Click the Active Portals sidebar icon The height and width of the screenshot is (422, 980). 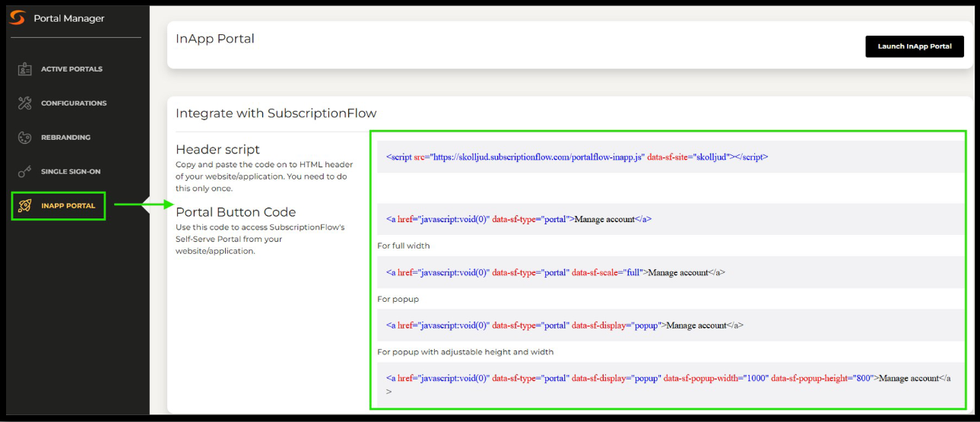pyautogui.click(x=24, y=69)
